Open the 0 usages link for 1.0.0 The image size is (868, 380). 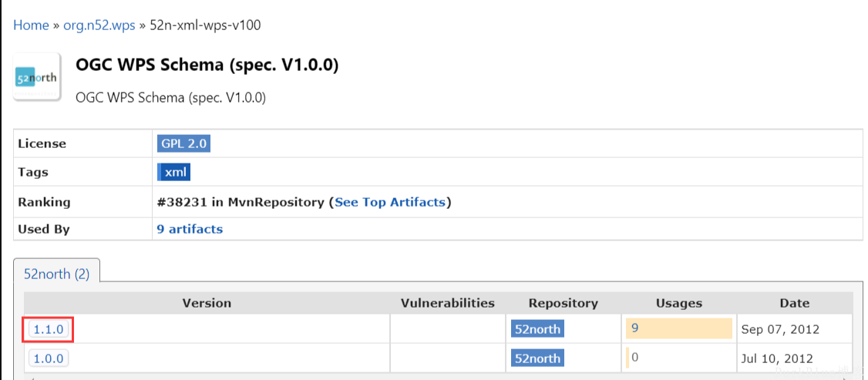click(635, 358)
